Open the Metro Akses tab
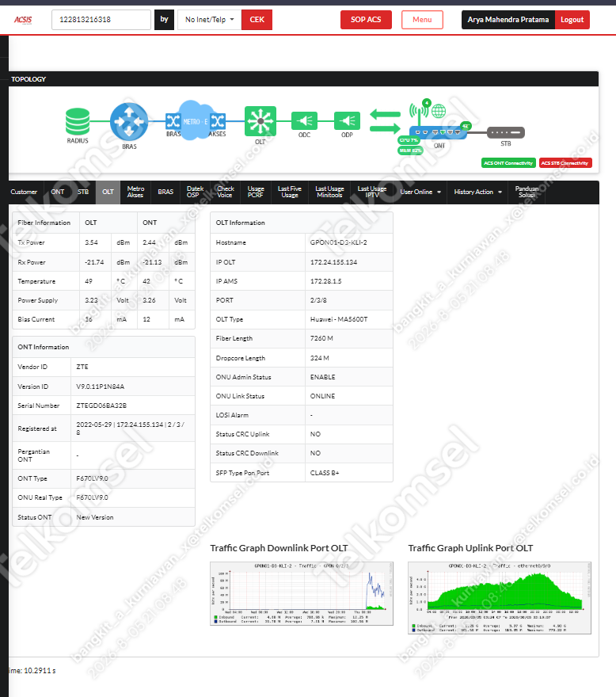The height and width of the screenshot is (697, 616). click(x=135, y=192)
